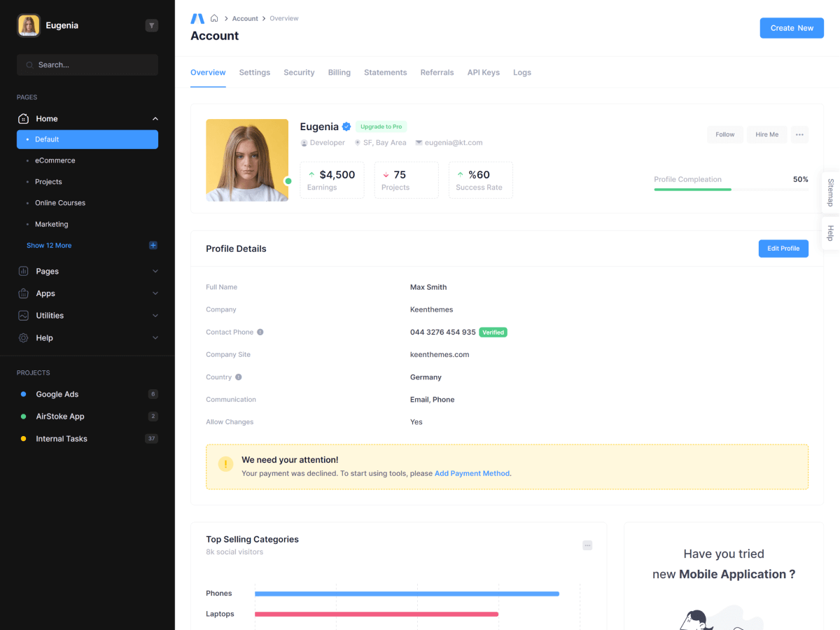Open the three-dots menu on the profile card
This screenshot has height=630, width=840.
[799, 134]
